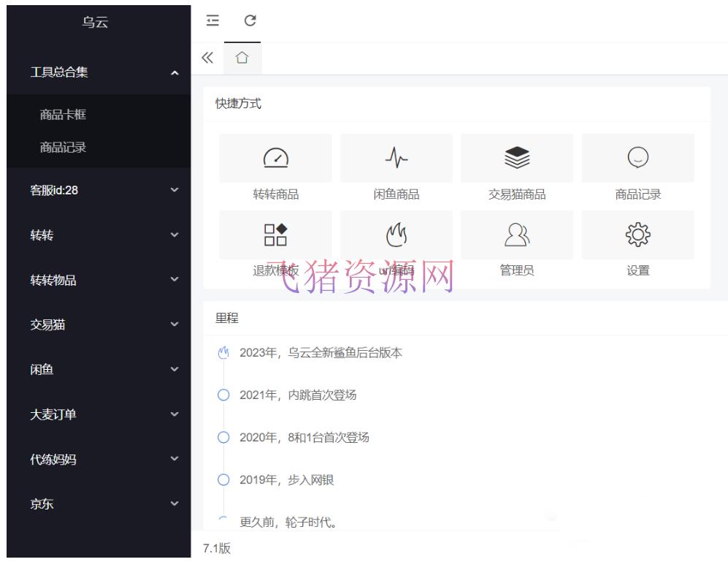The height and width of the screenshot is (562, 728).
Task: Expand the 交易猫 sidebar chevron
Action: click(175, 324)
